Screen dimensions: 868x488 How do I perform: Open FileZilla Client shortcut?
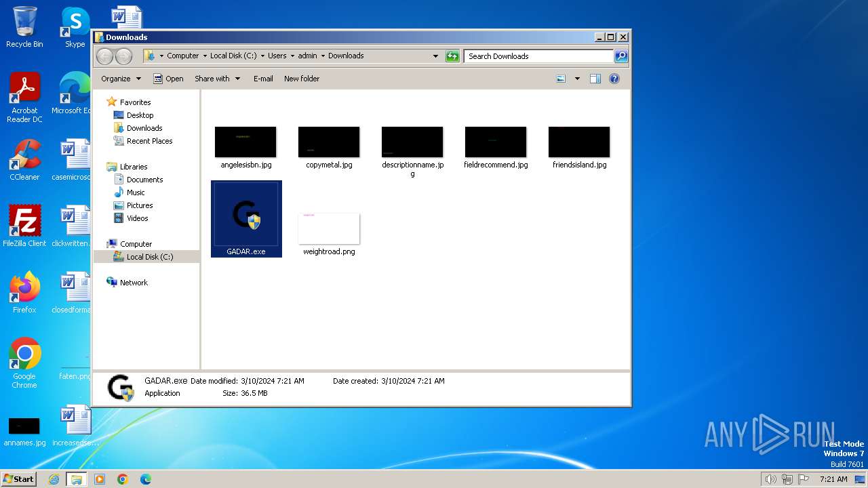tap(24, 226)
